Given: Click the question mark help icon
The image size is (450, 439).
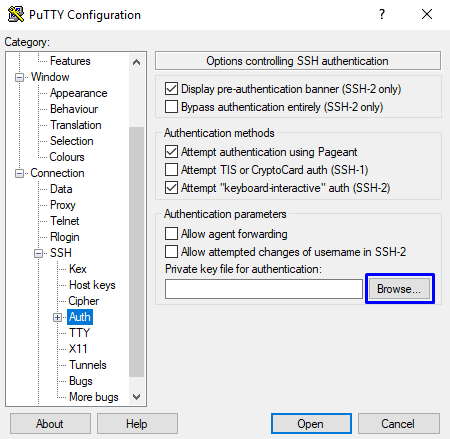Looking at the screenshot, I should pos(382,14).
